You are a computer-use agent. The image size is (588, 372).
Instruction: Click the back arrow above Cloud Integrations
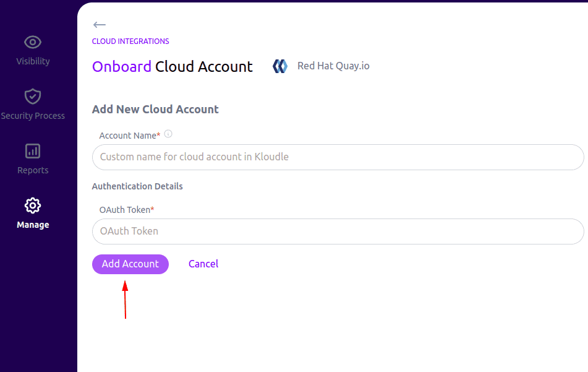coord(99,25)
